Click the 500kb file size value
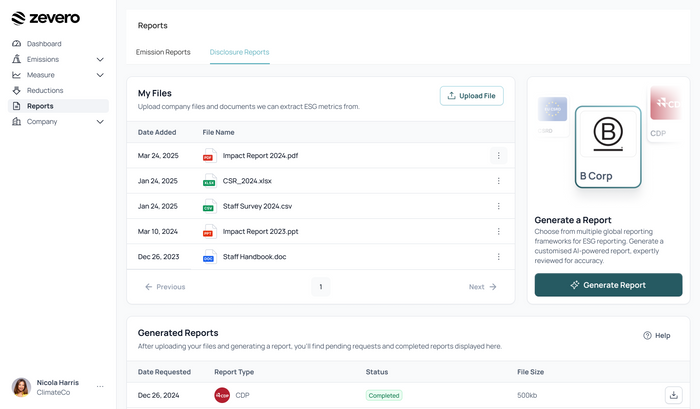This screenshot has height=409, width=700. 527,395
